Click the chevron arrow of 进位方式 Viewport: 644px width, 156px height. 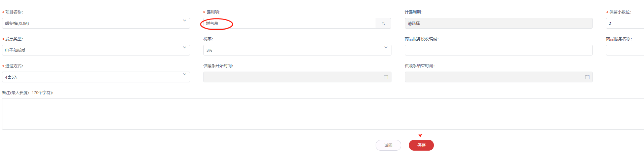coord(184,75)
